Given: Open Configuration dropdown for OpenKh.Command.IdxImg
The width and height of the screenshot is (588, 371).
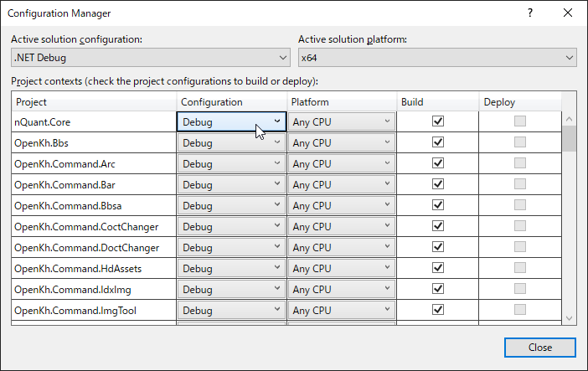Looking at the screenshot, I should point(231,290).
